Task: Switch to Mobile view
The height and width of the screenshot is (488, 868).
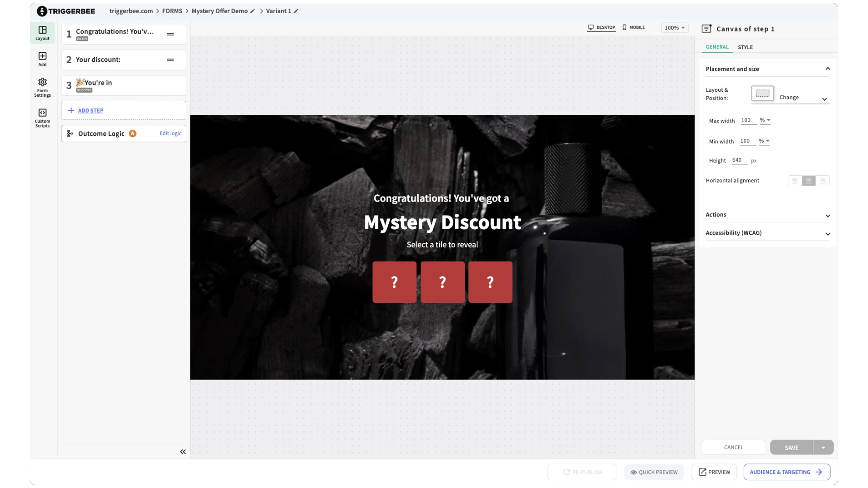Action: coord(633,28)
